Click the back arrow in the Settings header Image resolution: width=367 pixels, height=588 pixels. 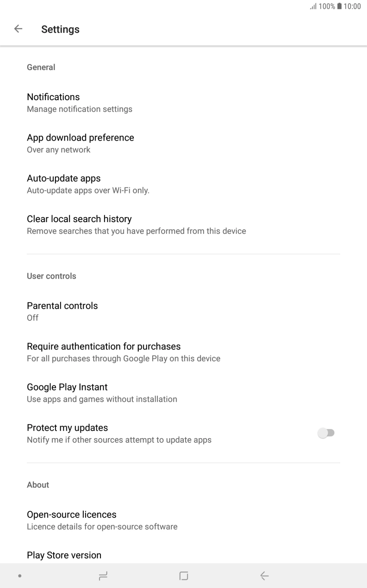click(x=18, y=29)
